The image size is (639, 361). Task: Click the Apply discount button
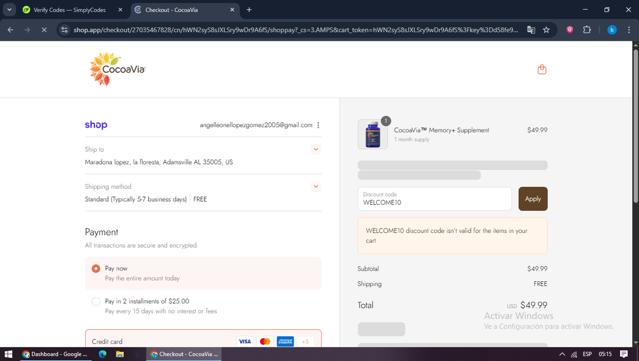(533, 199)
